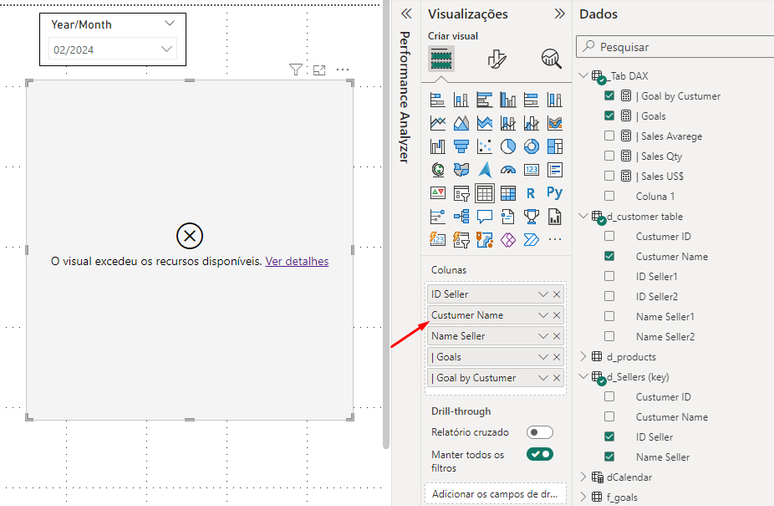Click the Pesquisar search field
This screenshot has height=506, width=774.
pos(675,47)
